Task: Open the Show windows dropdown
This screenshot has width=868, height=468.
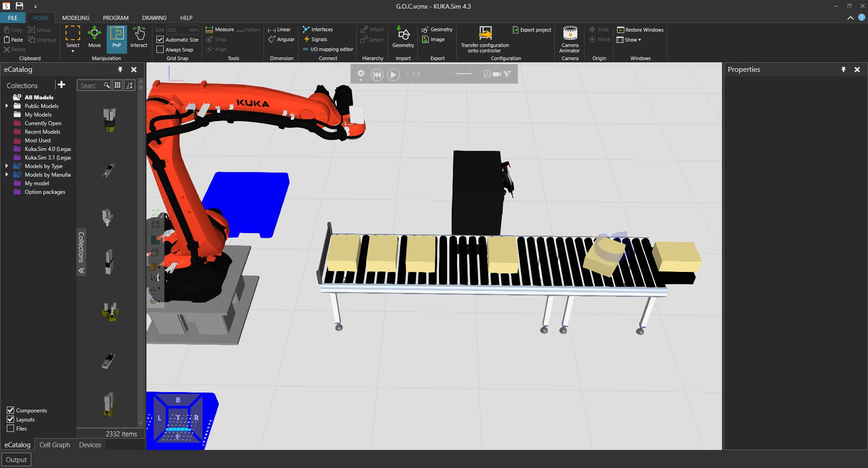Action: [x=629, y=40]
